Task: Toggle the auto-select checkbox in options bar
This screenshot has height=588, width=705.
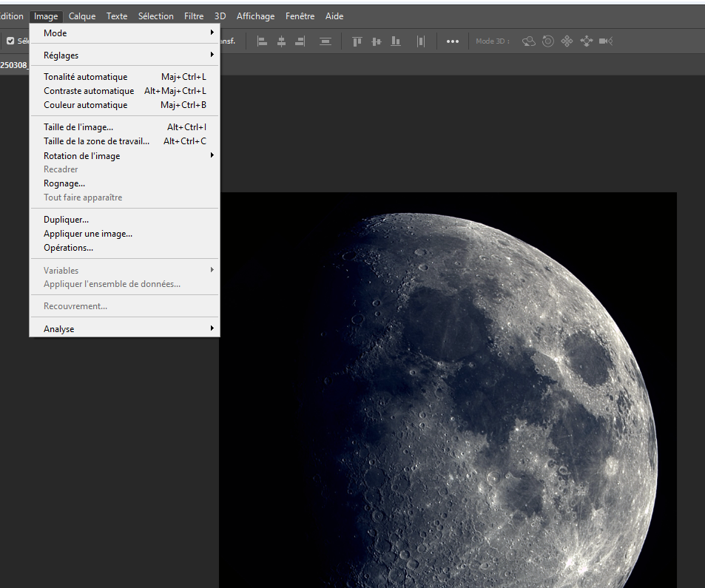Action: pos(10,41)
